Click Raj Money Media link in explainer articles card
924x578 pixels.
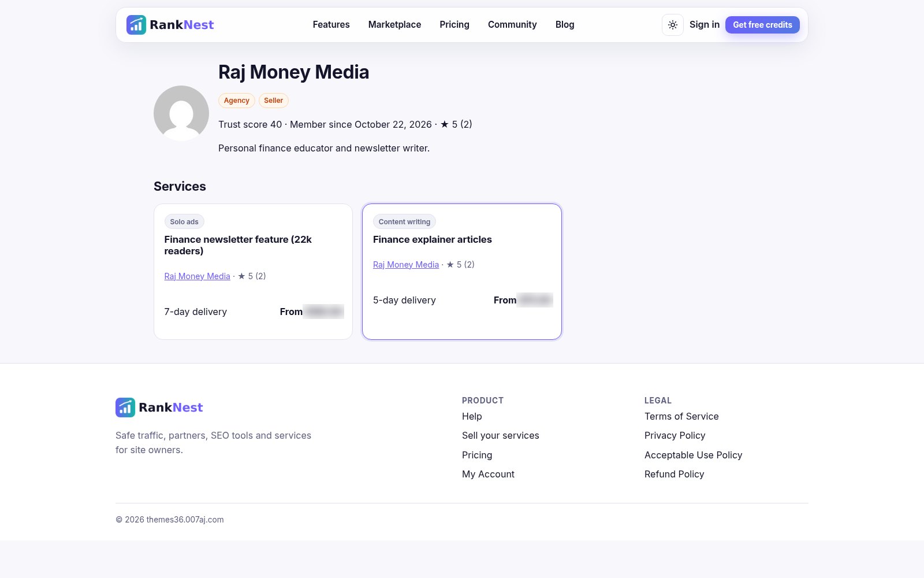point(406,265)
